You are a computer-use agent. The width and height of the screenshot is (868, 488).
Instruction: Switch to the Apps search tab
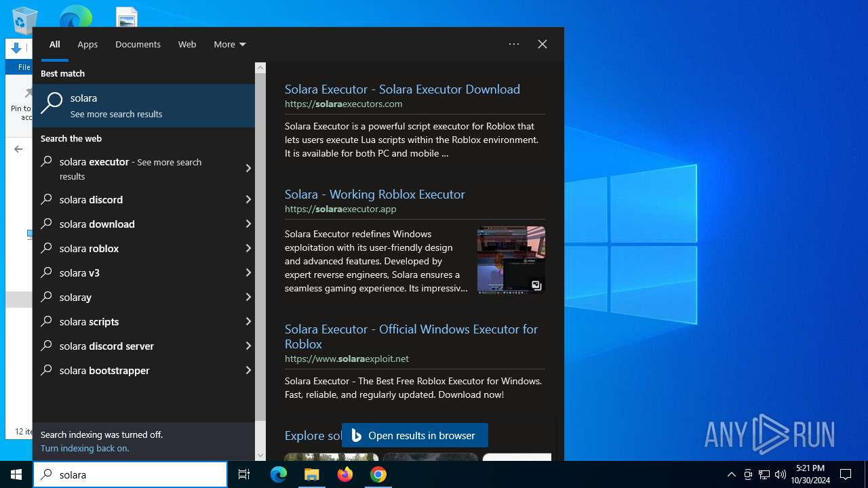pos(87,44)
